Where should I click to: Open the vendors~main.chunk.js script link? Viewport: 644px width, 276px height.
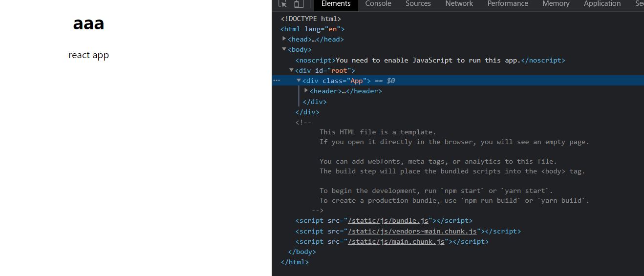pos(412,232)
